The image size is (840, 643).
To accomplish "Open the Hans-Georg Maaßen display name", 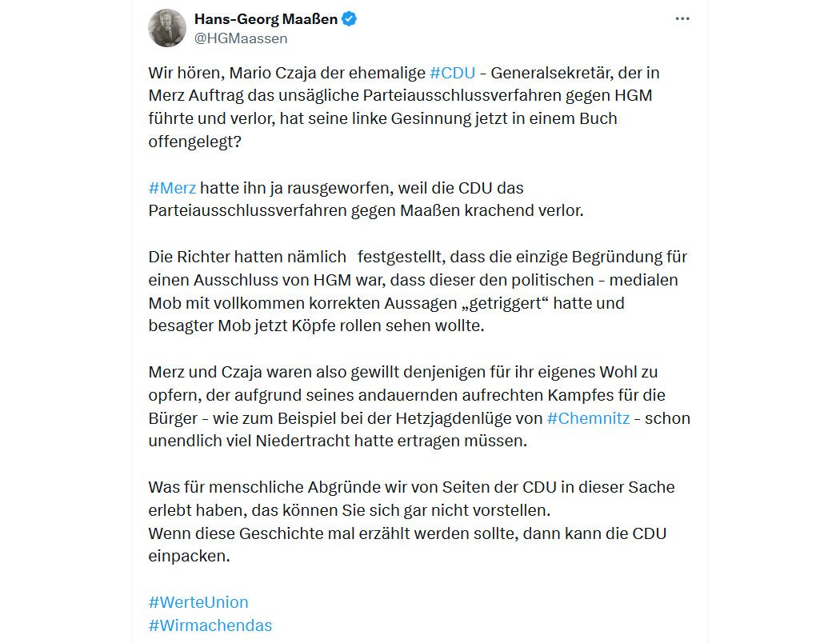I will click(266, 18).
